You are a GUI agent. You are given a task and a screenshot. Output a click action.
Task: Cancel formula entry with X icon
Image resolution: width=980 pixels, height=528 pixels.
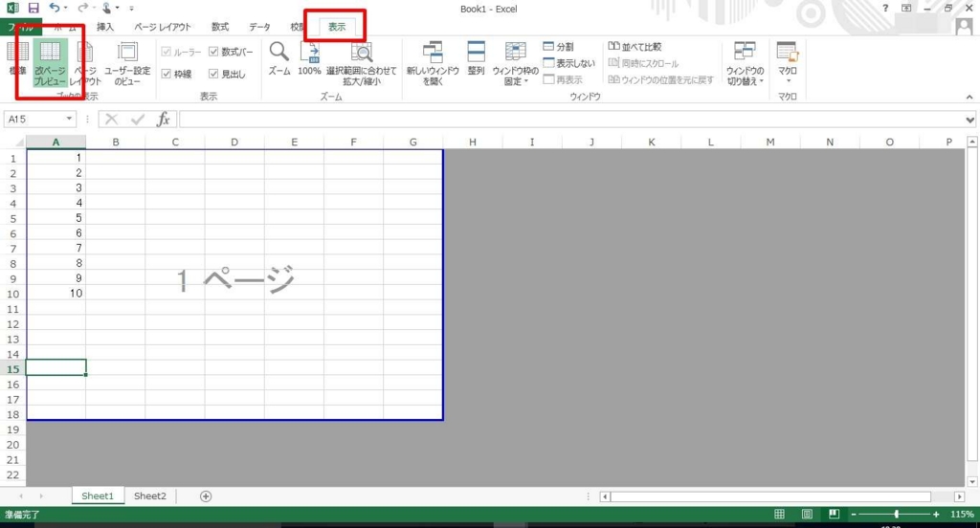click(111, 119)
